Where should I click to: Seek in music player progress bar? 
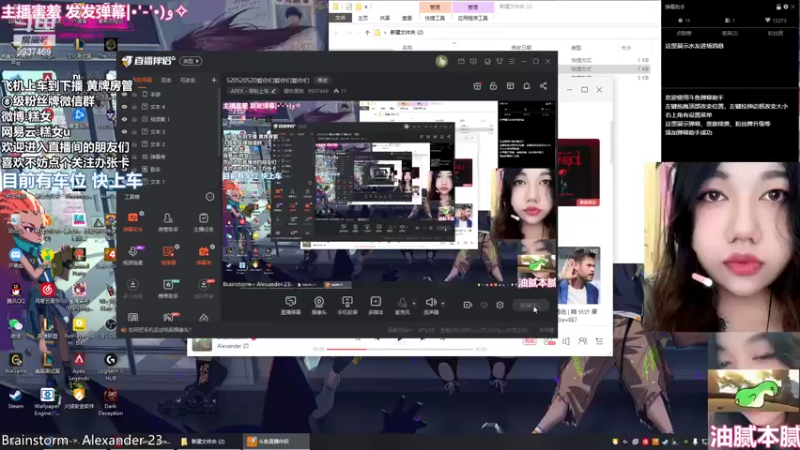click(400, 349)
